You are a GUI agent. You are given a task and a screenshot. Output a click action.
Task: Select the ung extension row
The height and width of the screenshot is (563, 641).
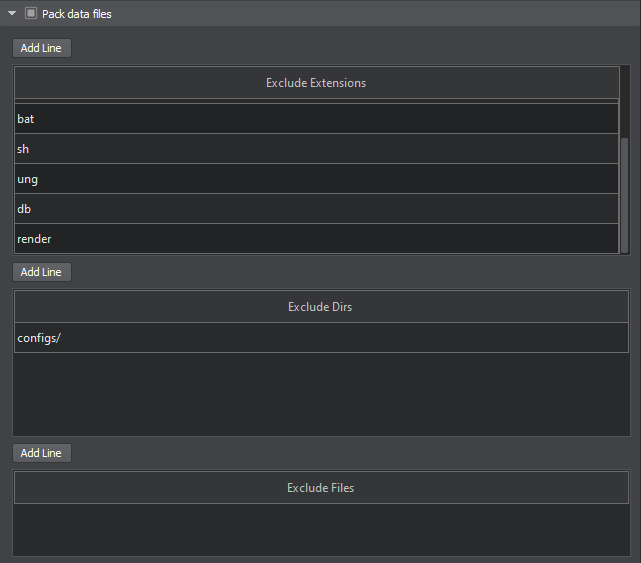click(x=316, y=179)
